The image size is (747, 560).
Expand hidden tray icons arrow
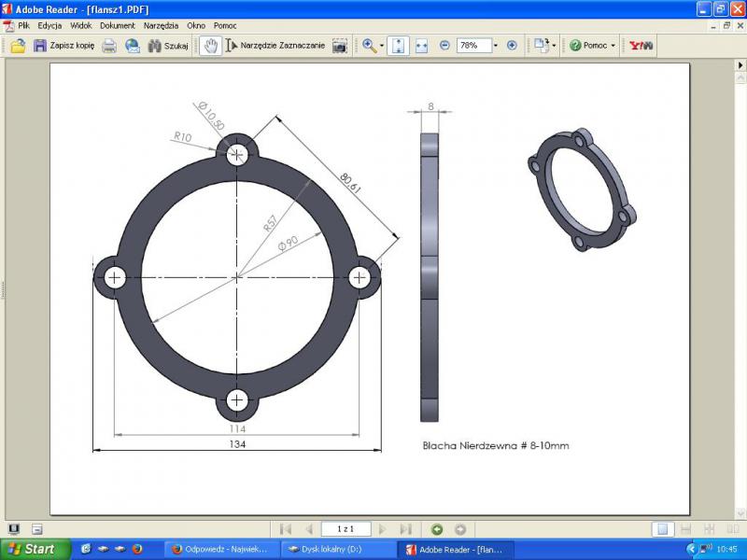pyautogui.click(x=691, y=550)
